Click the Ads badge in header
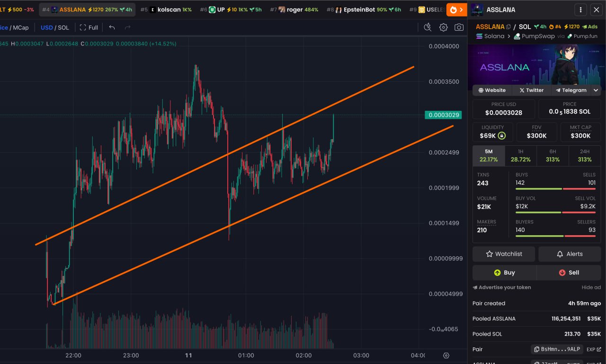 [590, 27]
